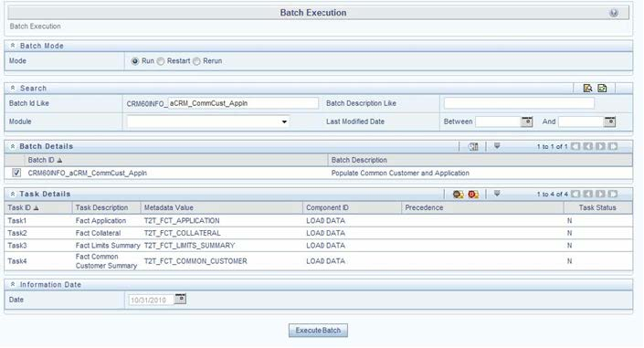Click the Reset icon in Search panel
This screenshot has height=348, width=644.
tap(602, 88)
